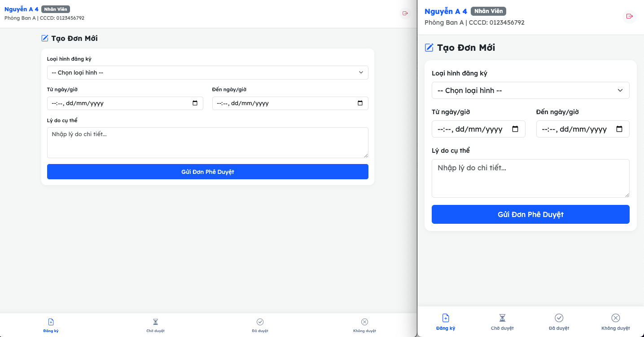Submit with Gửi Đơn Phê Duyệt, left view
Screen dimensions: 644x337
coord(208,172)
